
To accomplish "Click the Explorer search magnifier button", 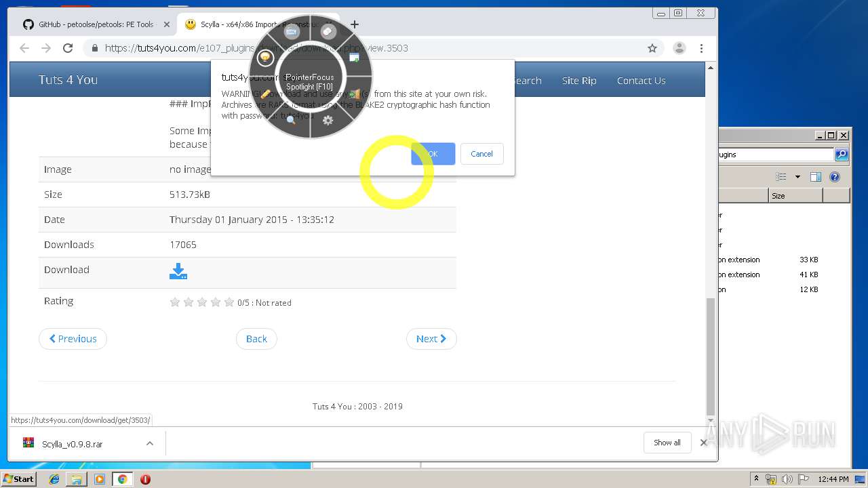I will (842, 155).
